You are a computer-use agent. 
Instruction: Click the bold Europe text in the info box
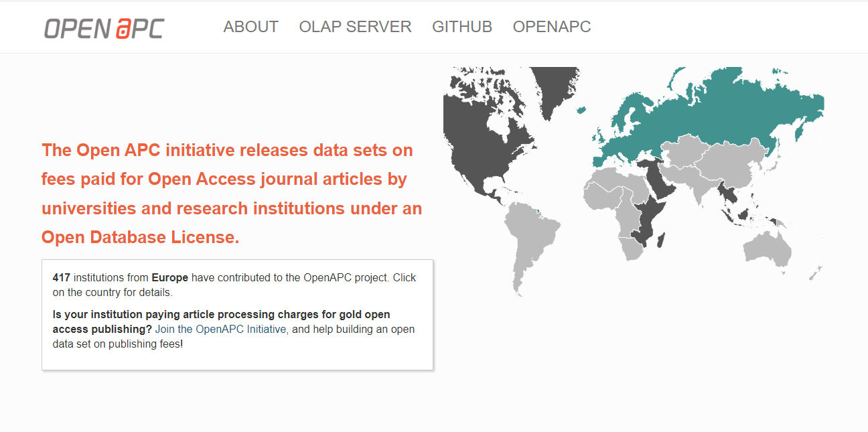(x=169, y=277)
